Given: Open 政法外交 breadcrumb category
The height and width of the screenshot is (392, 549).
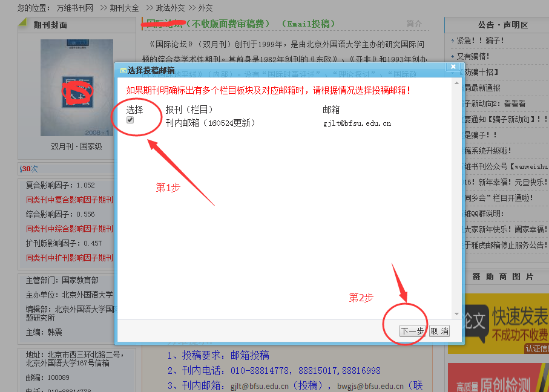Looking at the screenshot, I should coord(170,8).
